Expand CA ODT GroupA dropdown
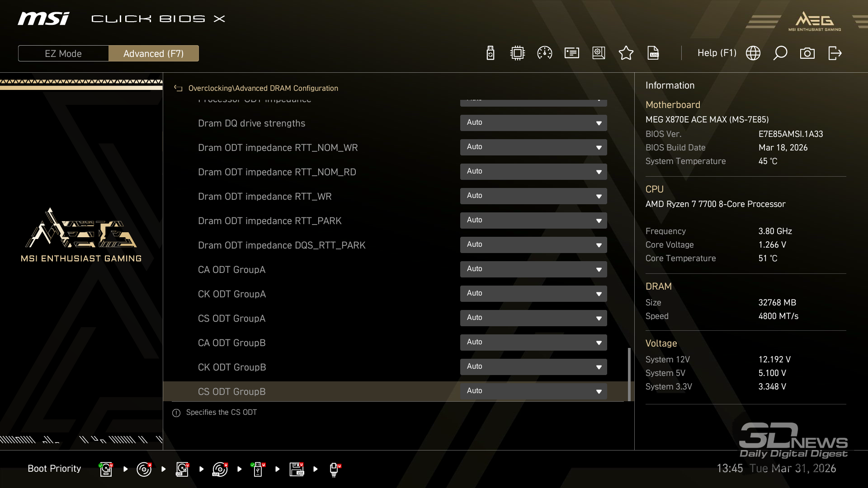Image resolution: width=868 pixels, height=488 pixels. tap(533, 269)
